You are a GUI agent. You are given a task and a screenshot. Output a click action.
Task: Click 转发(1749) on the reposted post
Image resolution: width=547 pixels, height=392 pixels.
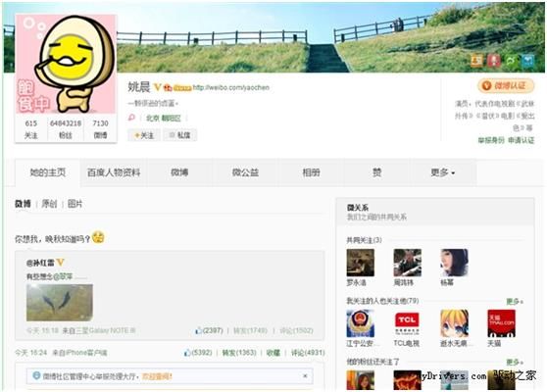pyautogui.click(x=250, y=330)
